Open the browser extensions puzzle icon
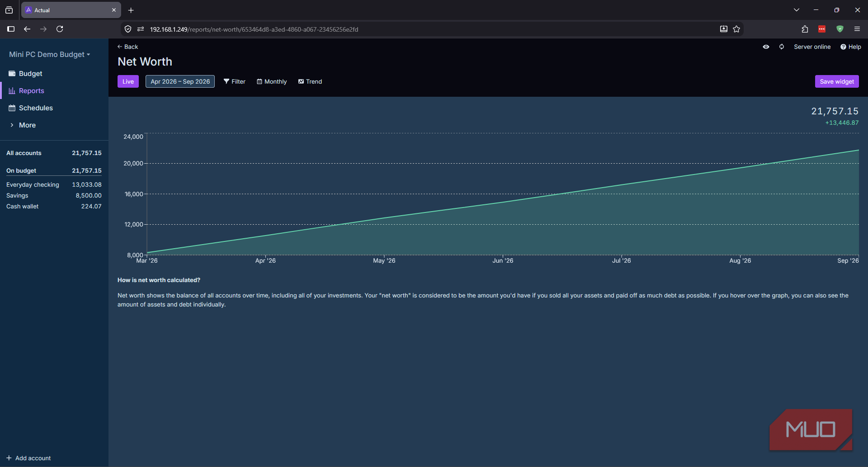868x467 pixels. [x=805, y=29]
